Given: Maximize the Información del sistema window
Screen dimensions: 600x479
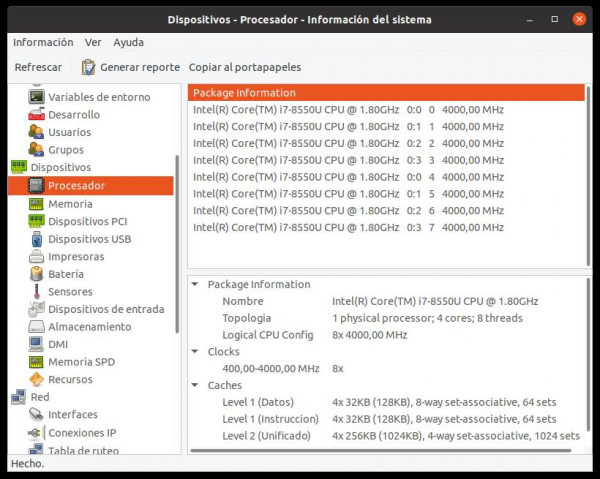Looking at the screenshot, I should click(x=554, y=19).
